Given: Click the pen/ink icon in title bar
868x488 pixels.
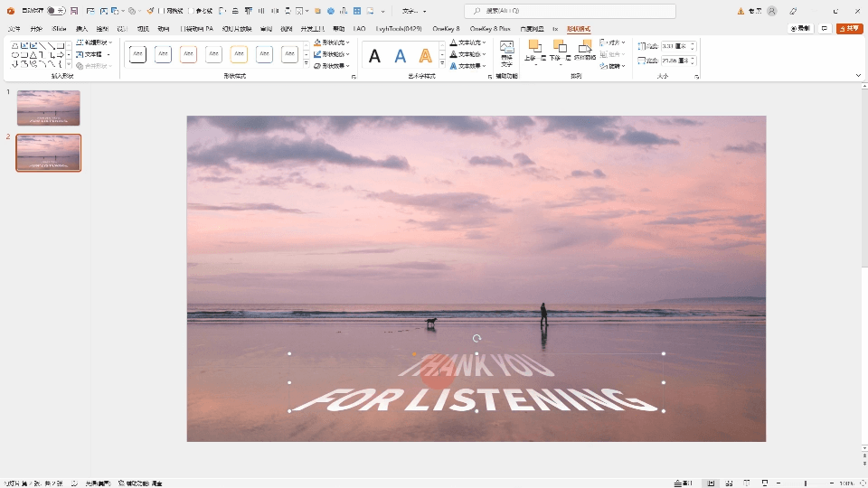Looking at the screenshot, I should (x=793, y=11).
